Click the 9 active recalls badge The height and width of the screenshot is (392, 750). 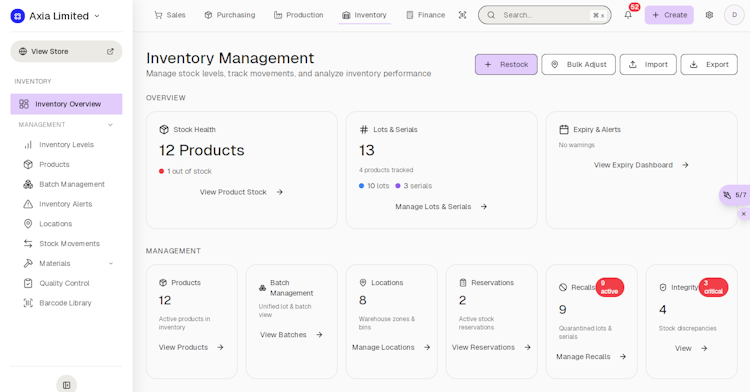pos(609,287)
